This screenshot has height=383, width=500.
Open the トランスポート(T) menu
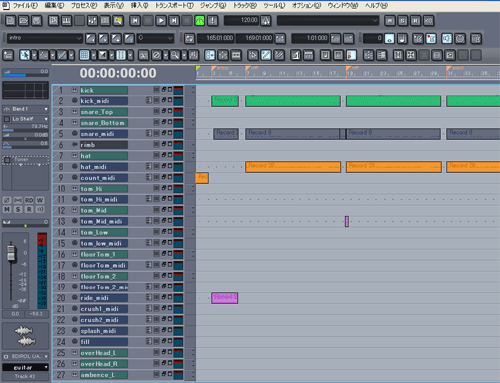[x=174, y=5]
